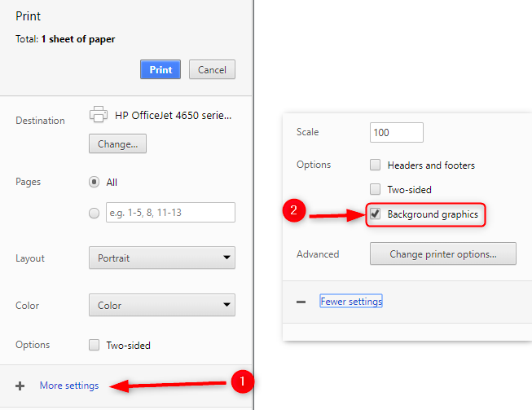Image resolution: width=532 pixels, height=410 pixels.
Task: Open the Color mode dropdown
Action: (x=162, y=305)
